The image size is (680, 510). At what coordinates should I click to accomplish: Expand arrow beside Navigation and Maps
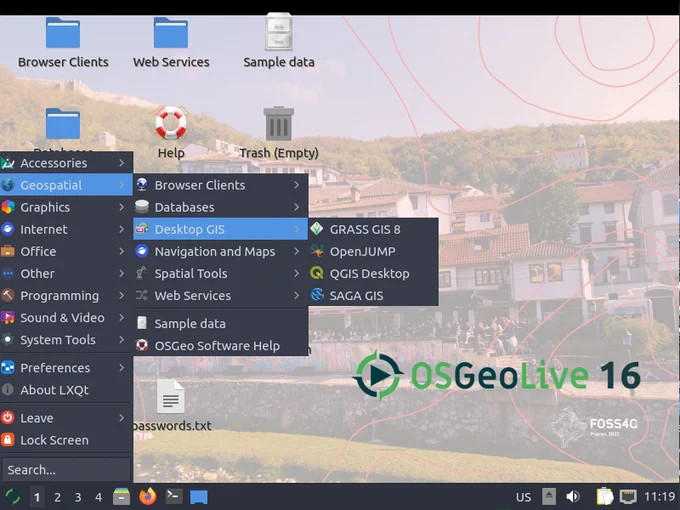click(297, 251)
